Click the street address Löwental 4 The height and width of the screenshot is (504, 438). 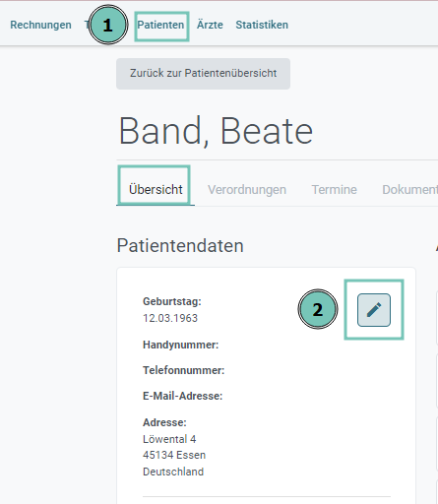tap(169, 439)
